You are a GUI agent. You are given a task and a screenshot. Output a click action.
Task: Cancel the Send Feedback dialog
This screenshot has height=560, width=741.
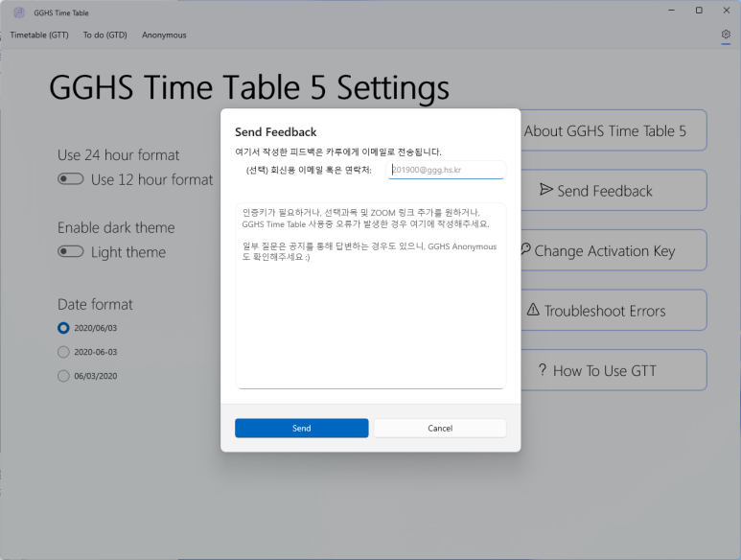[440, 429]
